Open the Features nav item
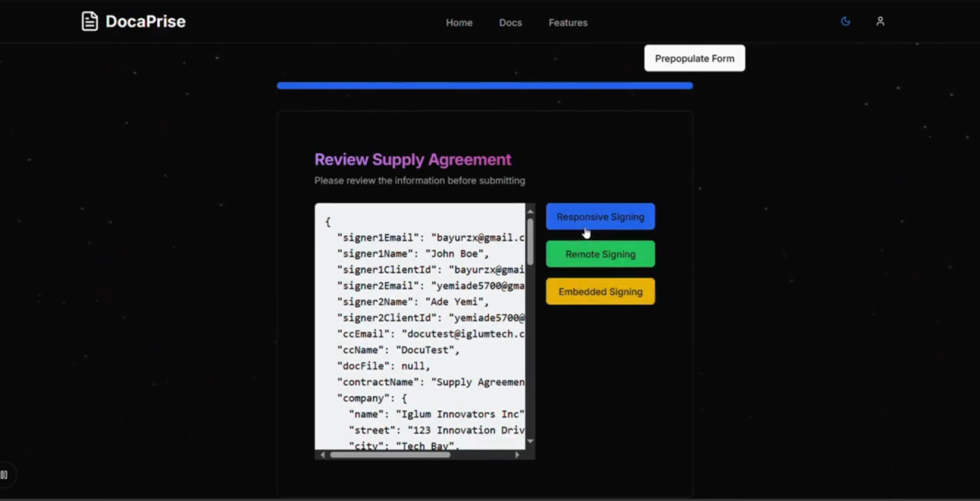 [x=568, y=22]
